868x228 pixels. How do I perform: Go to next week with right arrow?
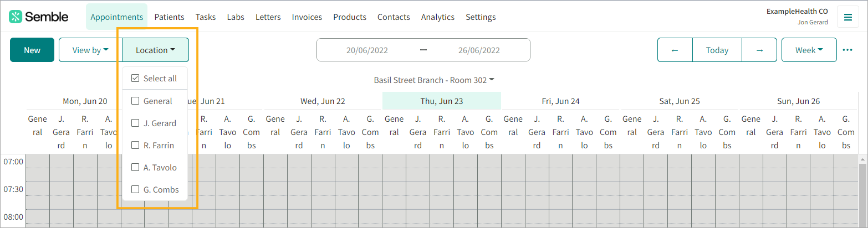[x=759, y=50]
